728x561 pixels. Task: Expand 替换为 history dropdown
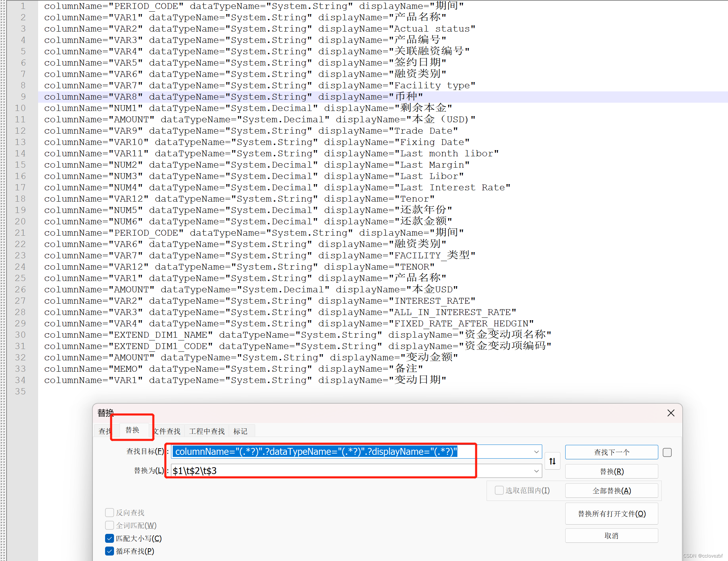coord(536,471)
